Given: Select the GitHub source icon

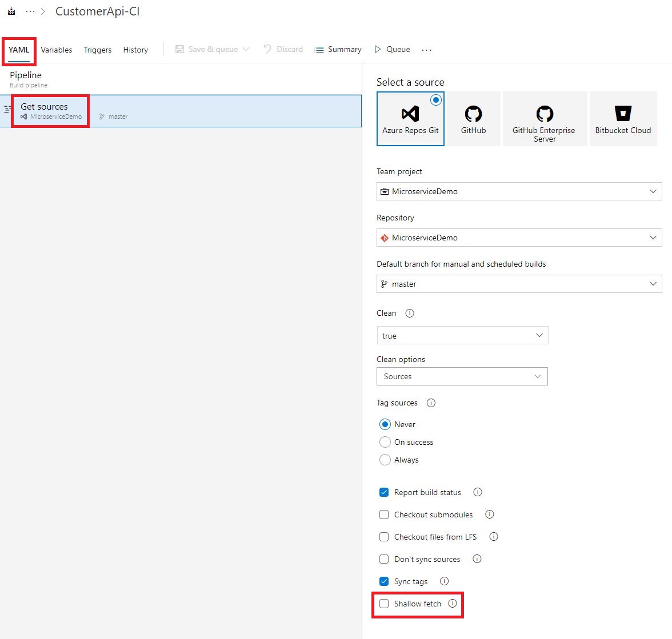Looking at the screenshot, I should tap(473, 118).
